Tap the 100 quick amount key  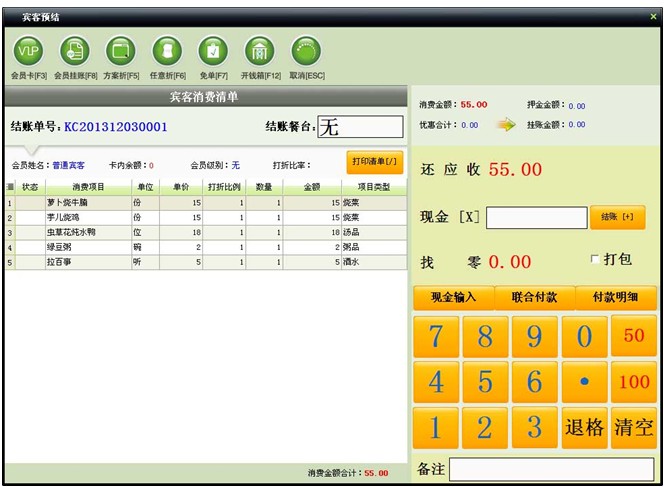(x=634, y=382)
